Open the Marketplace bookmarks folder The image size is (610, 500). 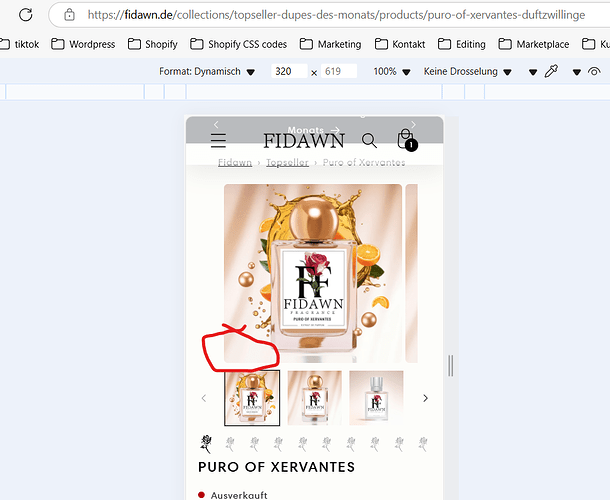click(534, 44)
